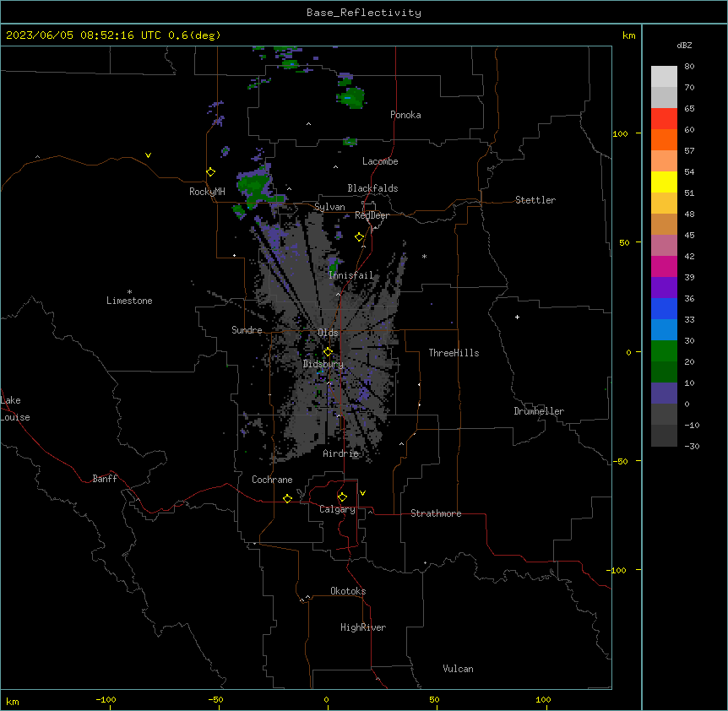The width and height of the screenshot is (728, 711).
Task: Click the Drumheller label
Action: coord(539,411)
